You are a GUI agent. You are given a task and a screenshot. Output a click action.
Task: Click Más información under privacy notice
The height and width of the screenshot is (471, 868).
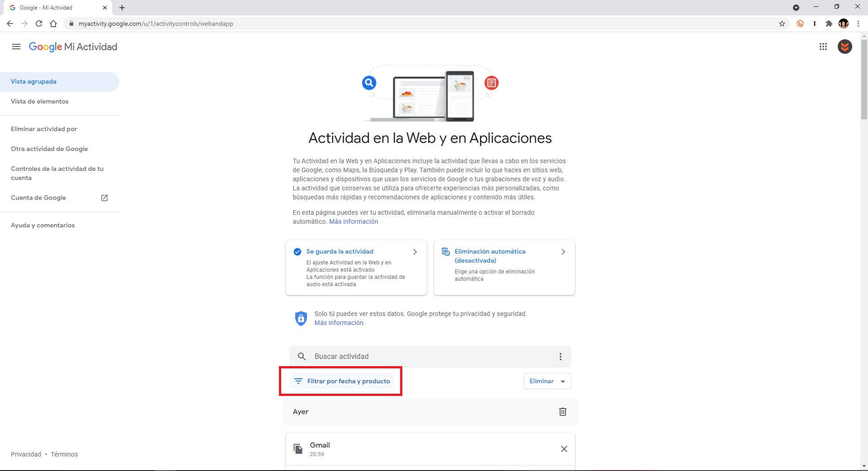click(x=339, y=323)
